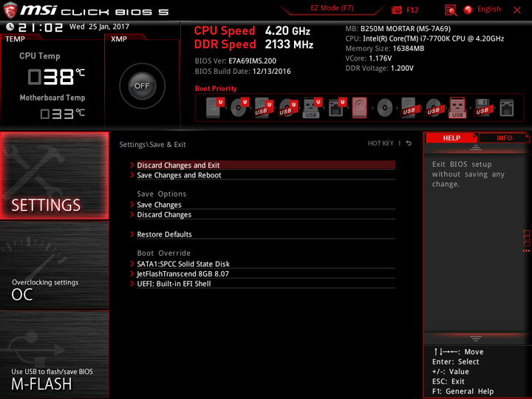Viewport: 532px width, 399px height.
Task: Click the Boot Priority label
Action: pos(216,89)
